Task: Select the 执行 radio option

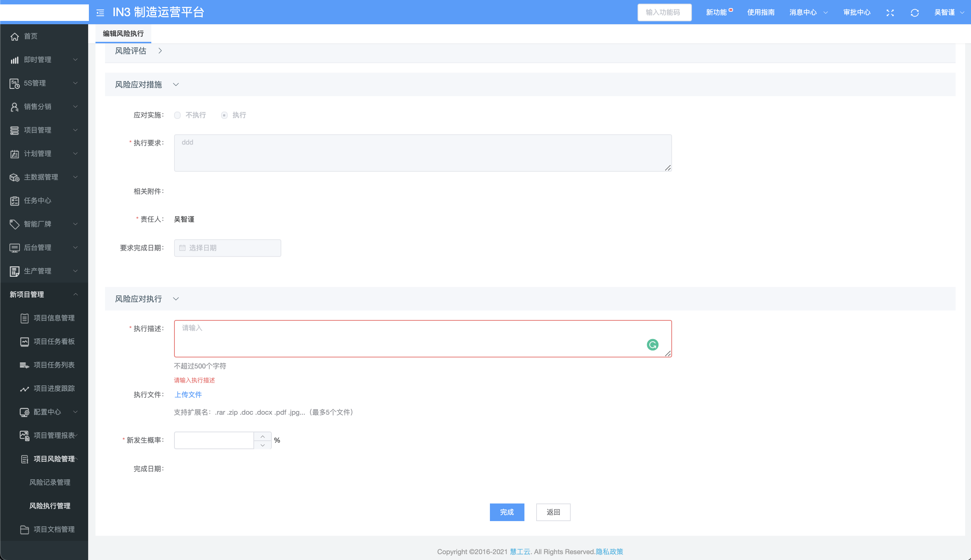Action: point(224,115)
